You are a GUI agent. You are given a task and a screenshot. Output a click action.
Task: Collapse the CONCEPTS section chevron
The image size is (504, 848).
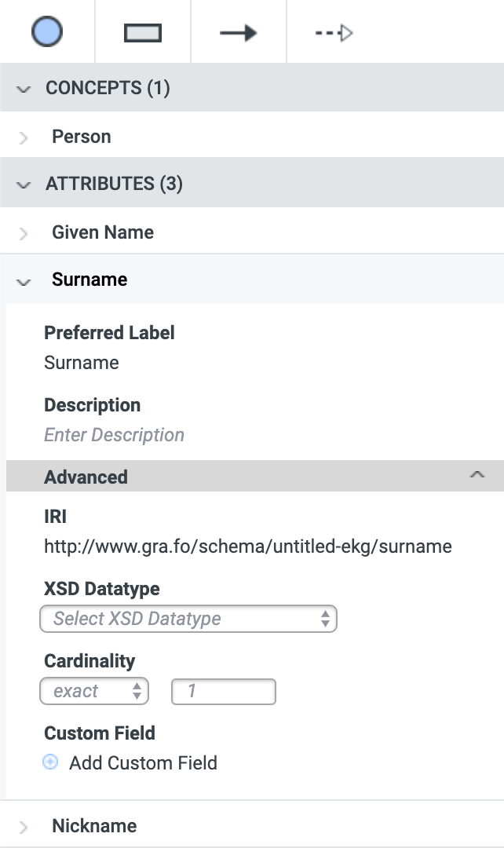point(24,89)
